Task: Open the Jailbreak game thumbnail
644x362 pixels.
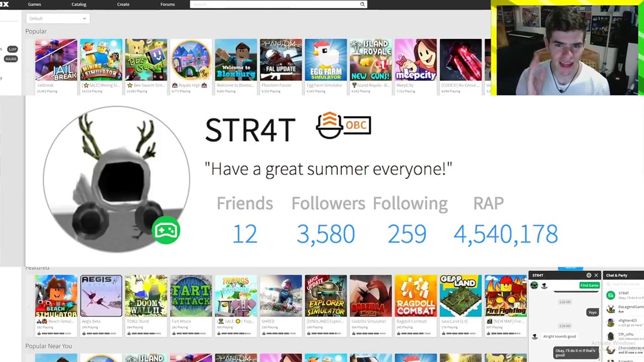Action: click(56, 60)
